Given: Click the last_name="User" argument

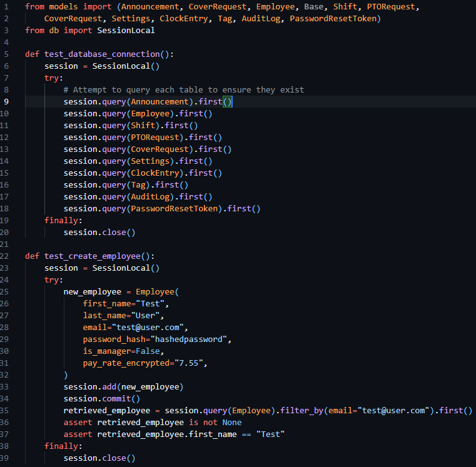Looking at the screenshot, I should [123, 315].
